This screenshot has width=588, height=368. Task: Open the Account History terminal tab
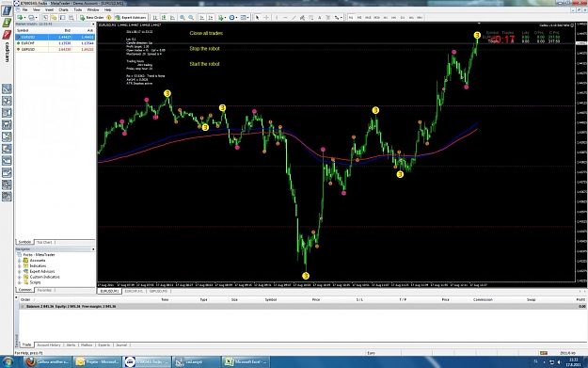[48, 345]
